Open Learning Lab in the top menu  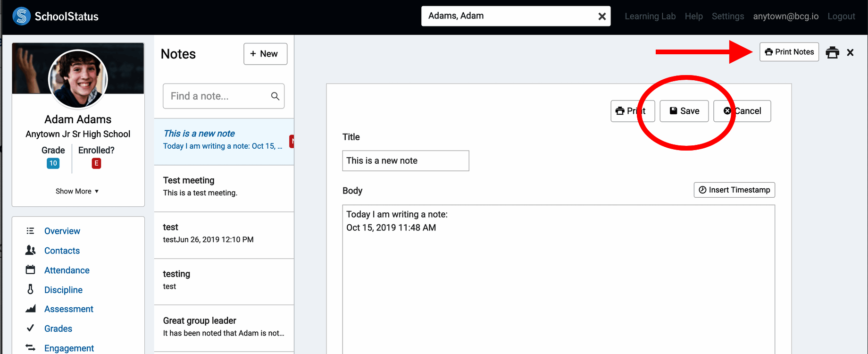coord(650,17)
